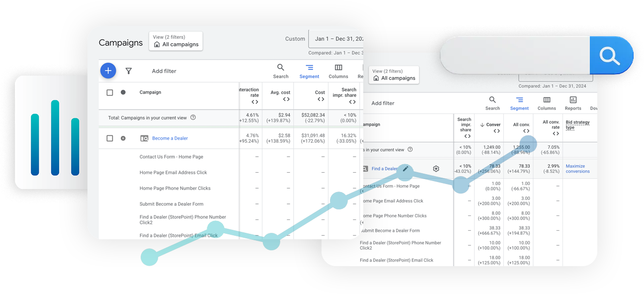Open the filter funnel icon
The height and width of the screenshot is (294, 644).
click(x=129, y=71)
